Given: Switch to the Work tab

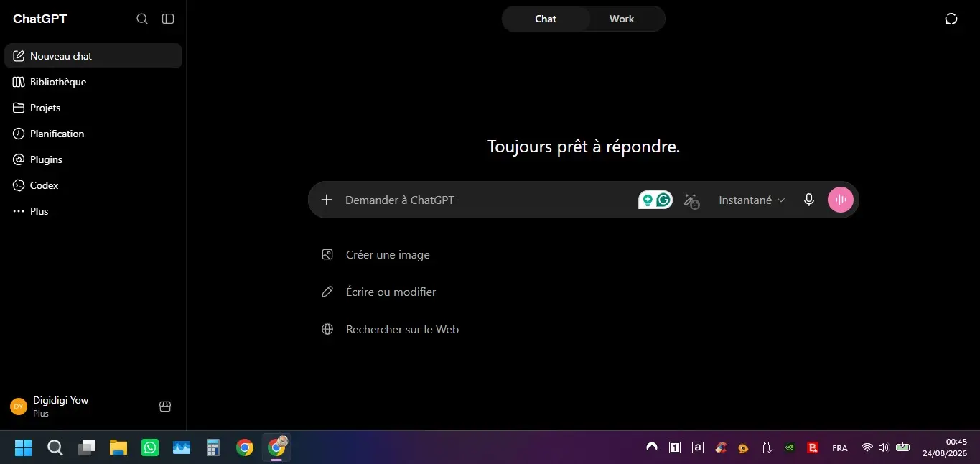Looking at the screenshot, I should (x=622, y=19).
